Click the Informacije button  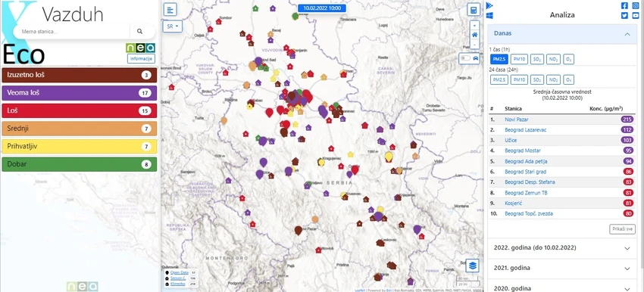click(141, 59)
